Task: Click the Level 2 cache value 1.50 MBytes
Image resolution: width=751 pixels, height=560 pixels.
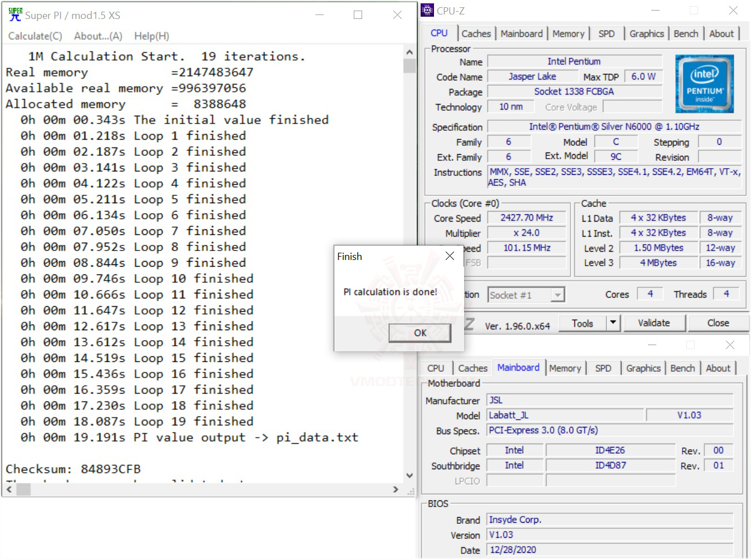Action: tap(659, 248)
